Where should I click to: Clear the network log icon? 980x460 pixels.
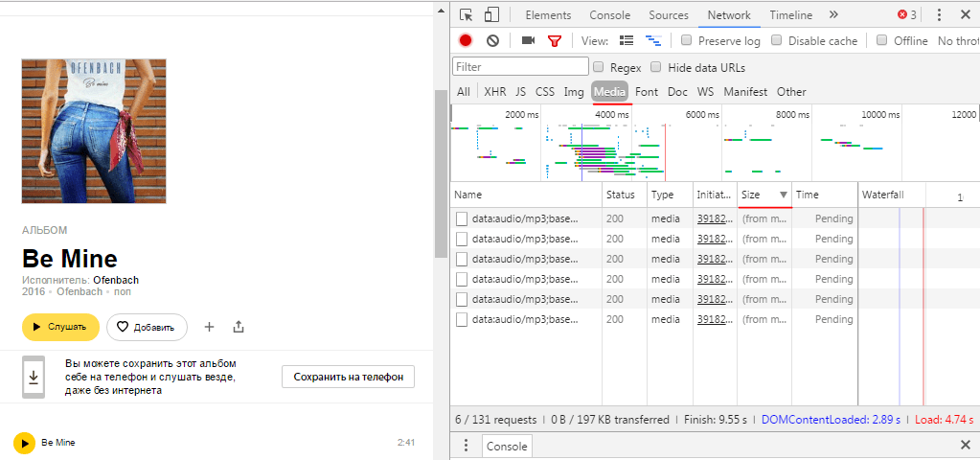point(492,40)
